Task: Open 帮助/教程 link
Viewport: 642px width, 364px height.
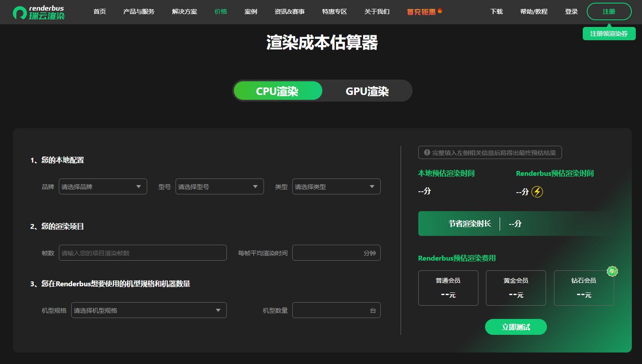Action: coord(534,11)
